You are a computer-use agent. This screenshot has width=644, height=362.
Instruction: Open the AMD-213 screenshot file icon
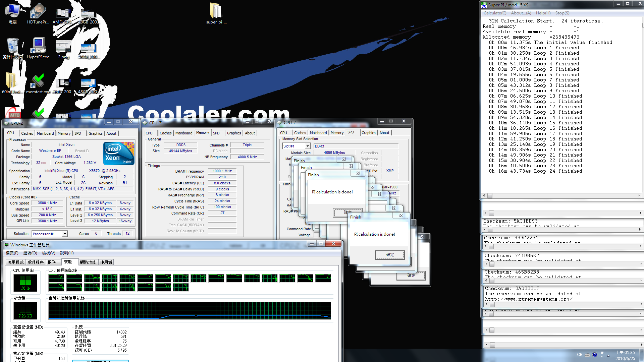click(62, 15)
